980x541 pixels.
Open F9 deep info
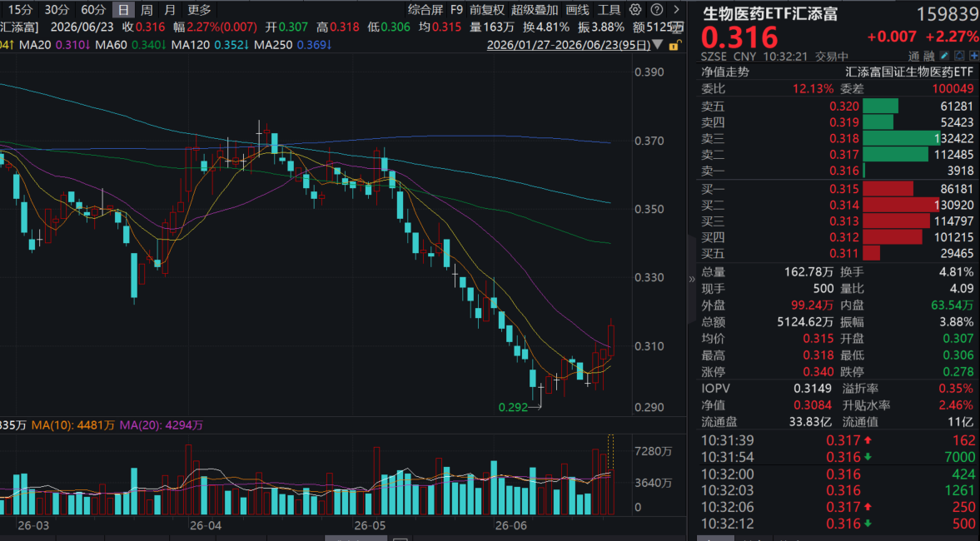point(457,9)
